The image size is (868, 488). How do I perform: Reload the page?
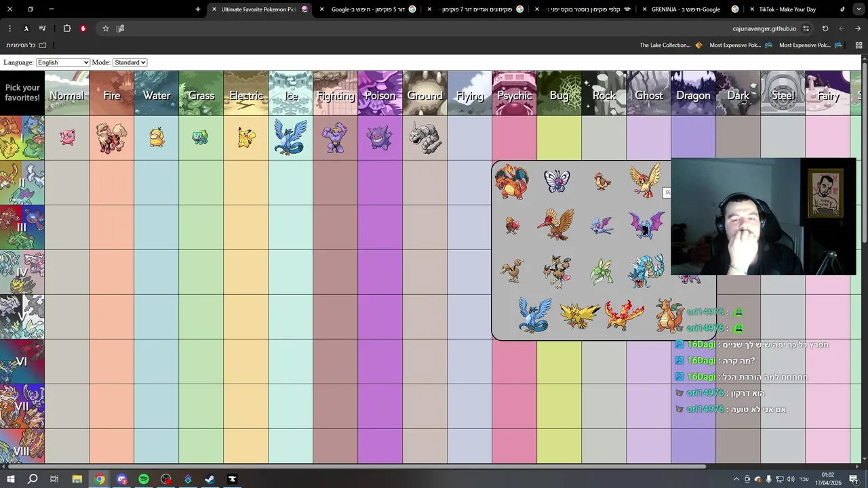825,28
